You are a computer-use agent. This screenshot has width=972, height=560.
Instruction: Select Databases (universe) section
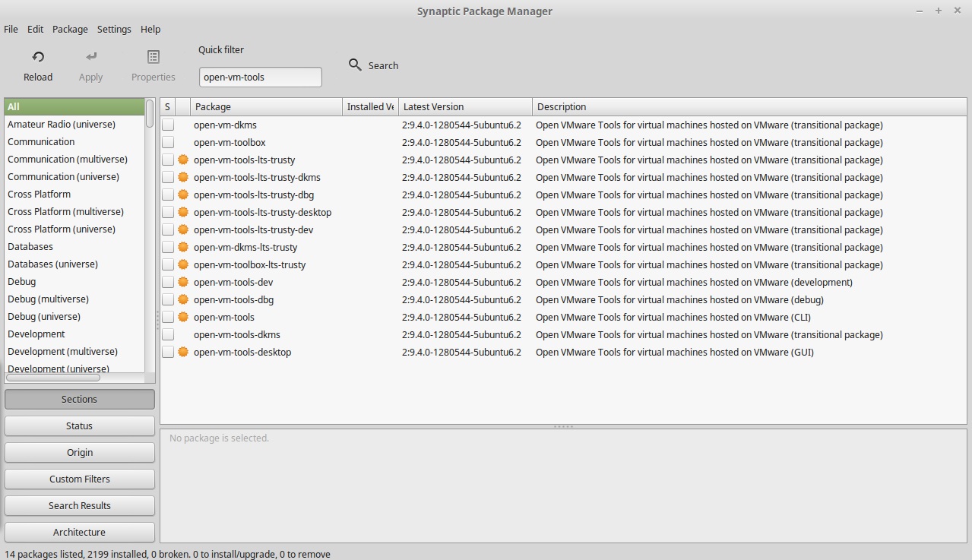(74, 264)
